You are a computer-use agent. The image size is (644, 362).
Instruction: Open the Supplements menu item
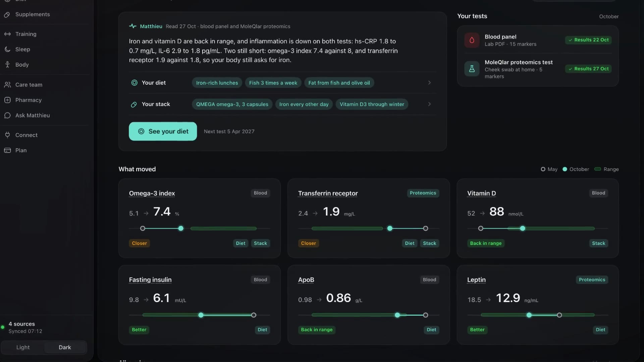point(33,14)
